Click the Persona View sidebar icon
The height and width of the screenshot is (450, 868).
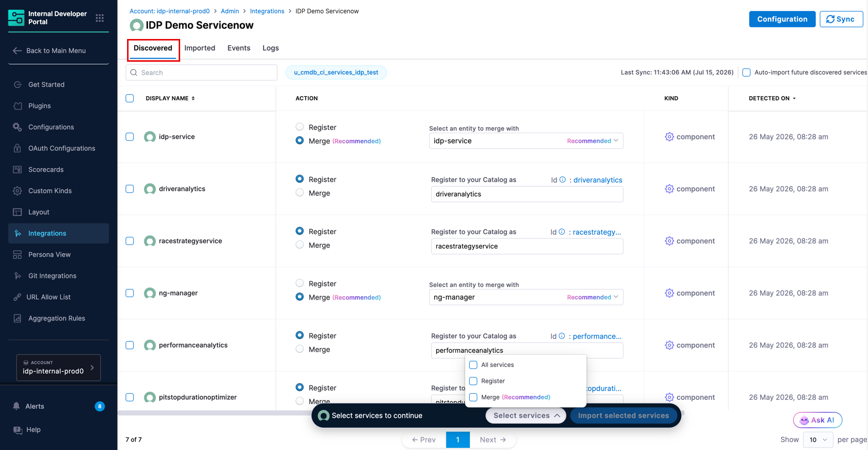[x=18, y=255]
